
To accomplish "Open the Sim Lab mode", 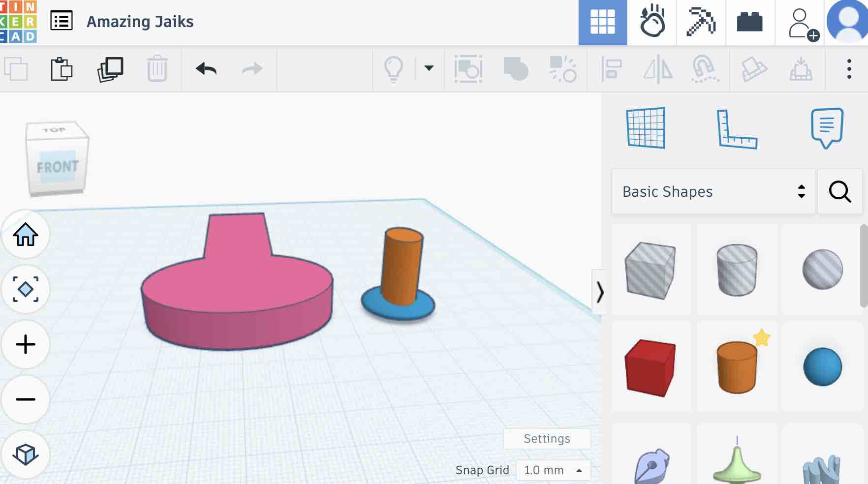I will [x=652, y=22].
